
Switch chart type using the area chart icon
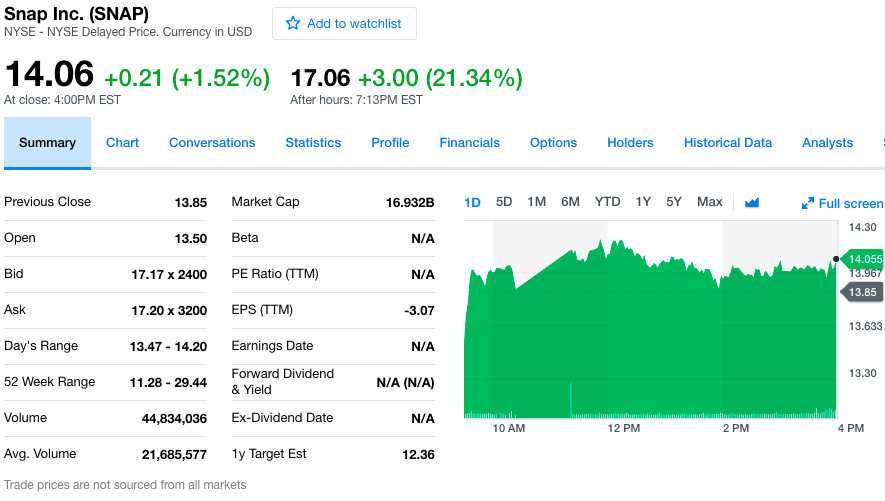tap(752, 203)
